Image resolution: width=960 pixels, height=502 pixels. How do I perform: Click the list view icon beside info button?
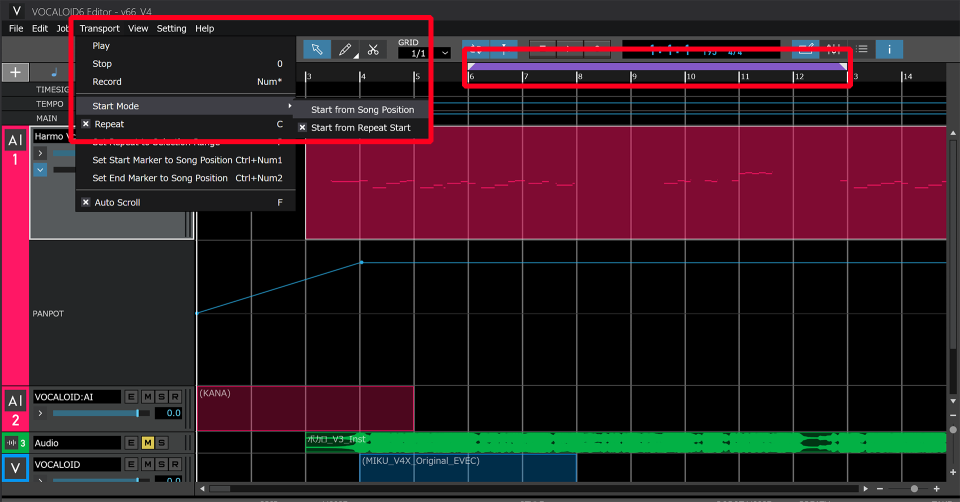tap(861, 49)
